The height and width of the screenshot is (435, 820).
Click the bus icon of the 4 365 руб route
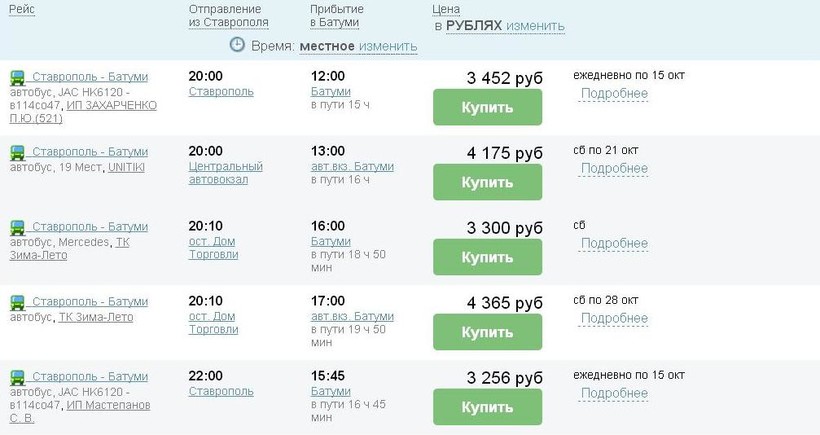17,303
